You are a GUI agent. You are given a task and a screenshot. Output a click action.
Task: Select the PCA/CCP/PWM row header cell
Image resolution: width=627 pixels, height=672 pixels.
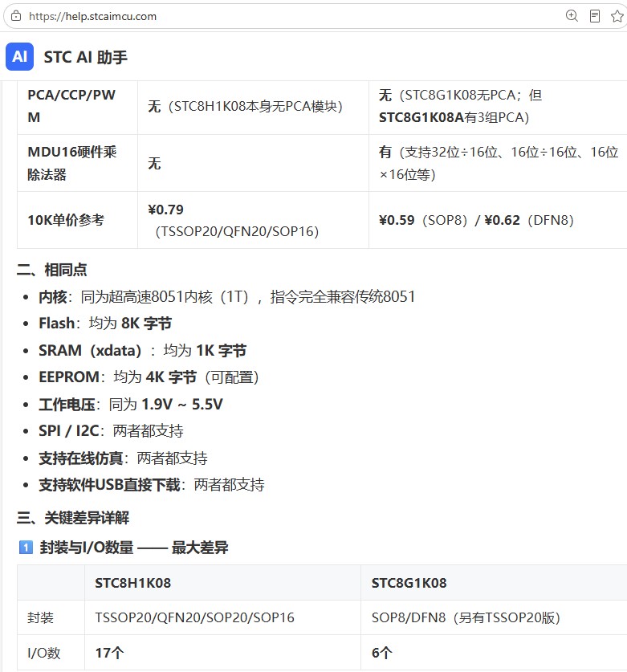(x=77, y=106)
